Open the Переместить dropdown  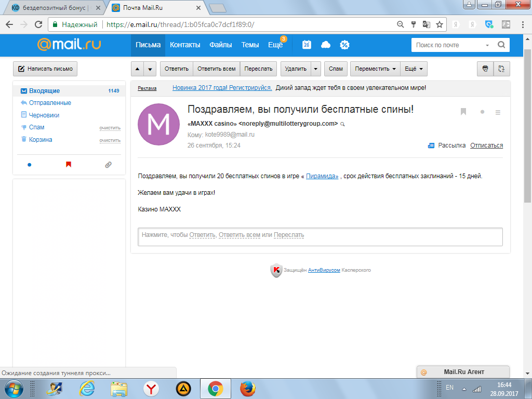pos(375,69)
